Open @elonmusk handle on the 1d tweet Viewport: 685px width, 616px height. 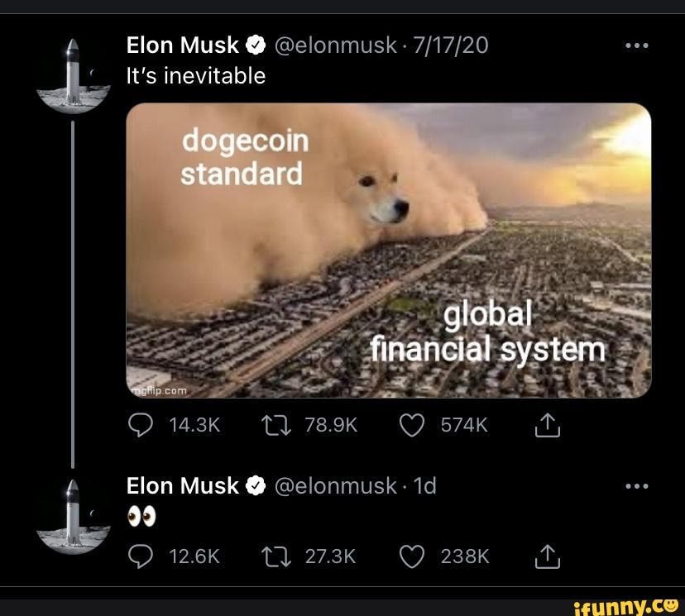point(336,486)
